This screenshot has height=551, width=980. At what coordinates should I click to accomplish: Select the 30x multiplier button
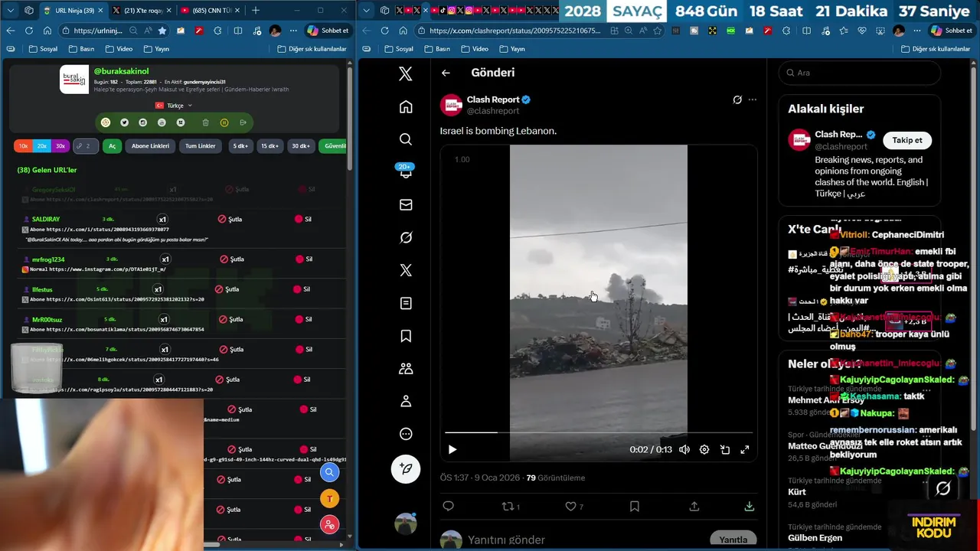[x=60, y=146]
